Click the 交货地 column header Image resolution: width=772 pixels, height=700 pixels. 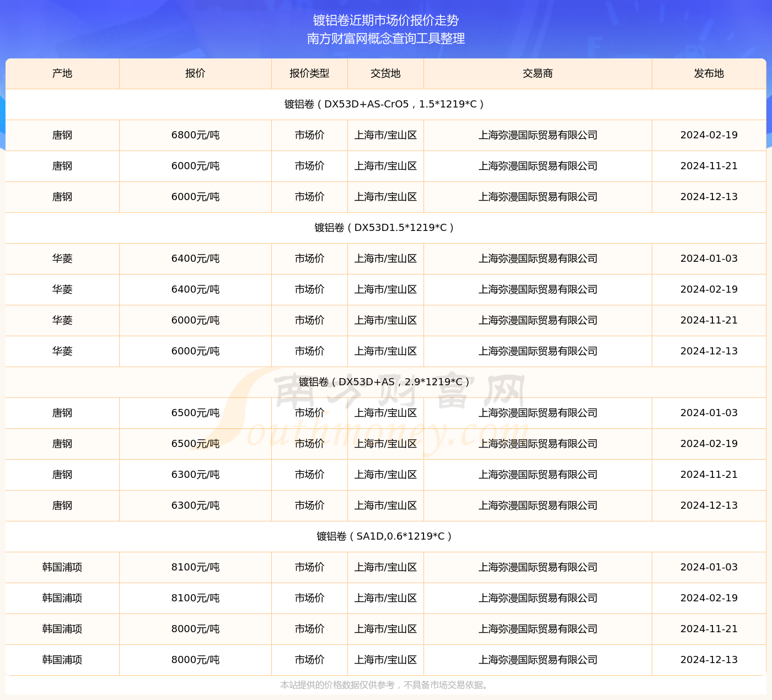pyautogui.click(x=385, y=73)
